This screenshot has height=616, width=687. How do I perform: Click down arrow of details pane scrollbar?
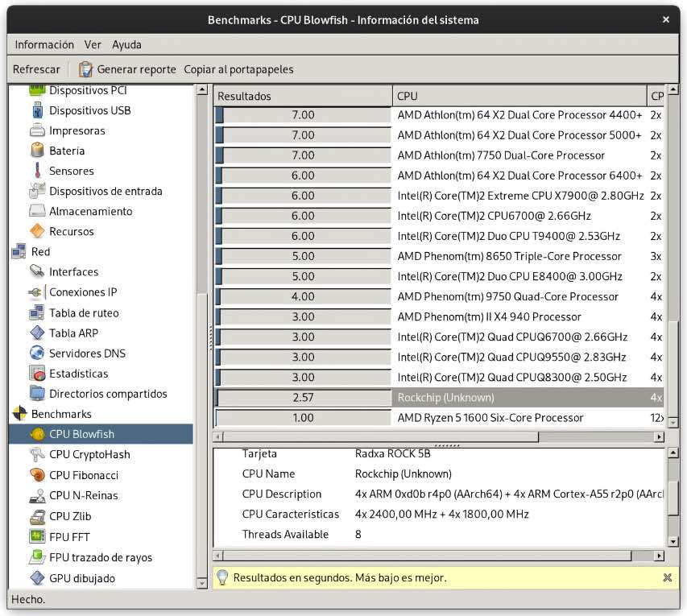[673, 542]
